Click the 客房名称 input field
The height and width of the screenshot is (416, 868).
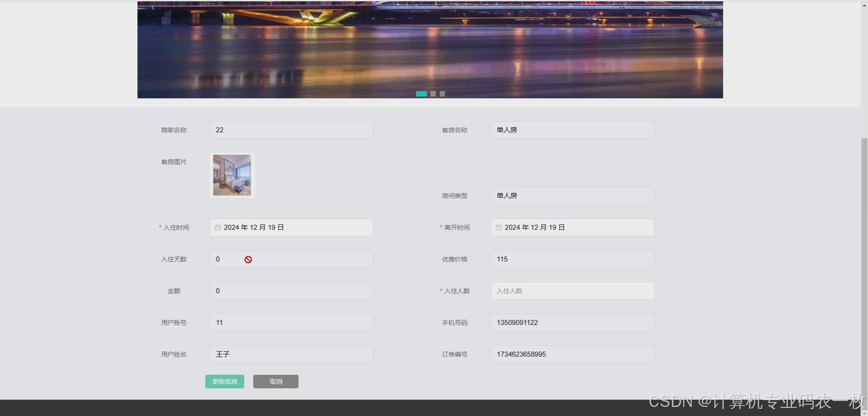click(572, 130)
